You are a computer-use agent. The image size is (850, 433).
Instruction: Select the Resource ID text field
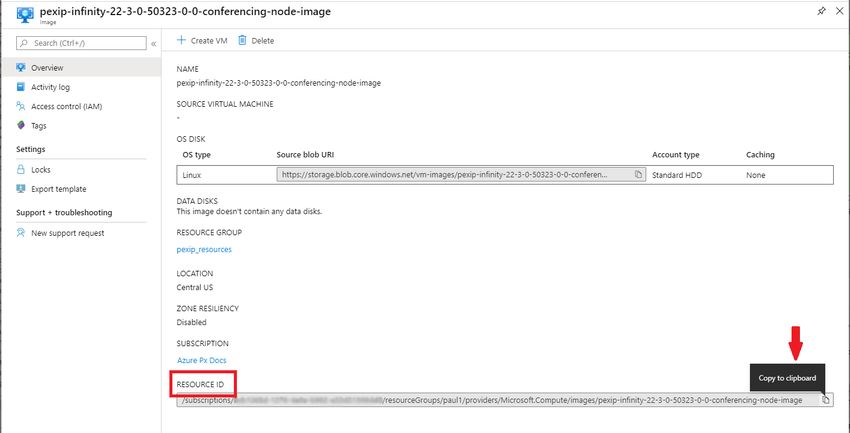coord(505,400)
